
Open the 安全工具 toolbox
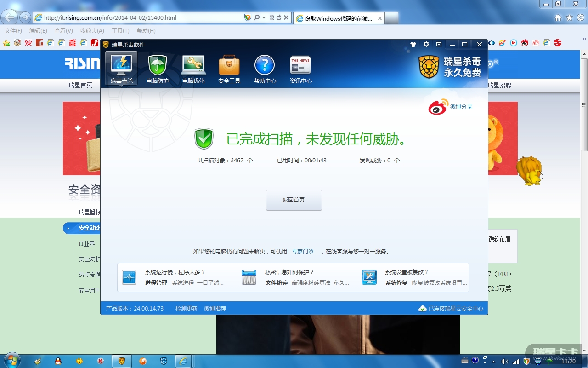click(x=229, y=69)
